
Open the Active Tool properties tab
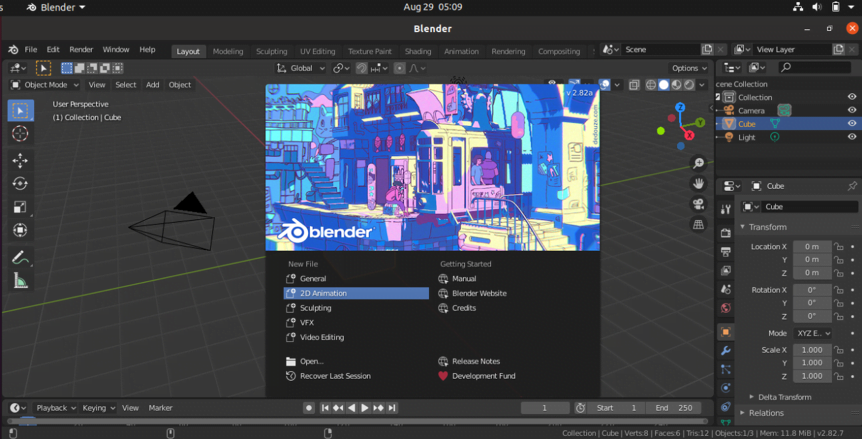pyautogui.click(x=726, y=209)
